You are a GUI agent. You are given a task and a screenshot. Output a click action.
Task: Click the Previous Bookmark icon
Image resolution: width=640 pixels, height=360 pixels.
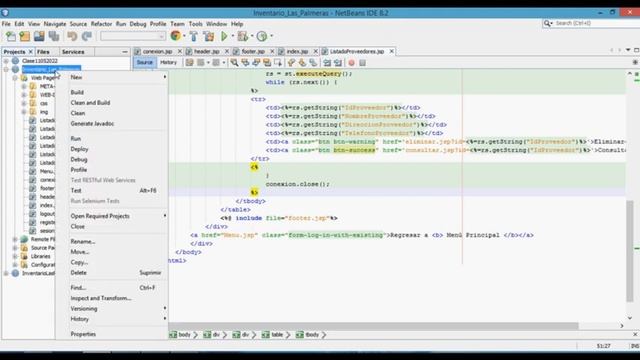[x=291, y=62]
